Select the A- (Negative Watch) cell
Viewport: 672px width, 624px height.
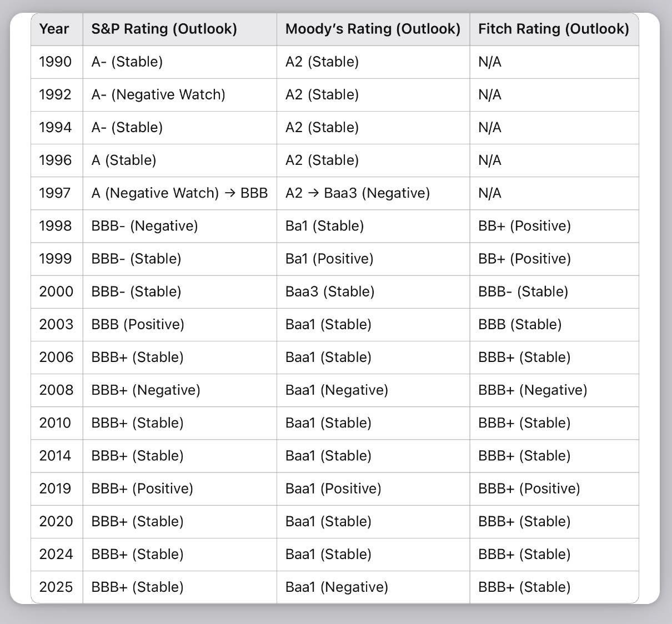coord(158,94)
